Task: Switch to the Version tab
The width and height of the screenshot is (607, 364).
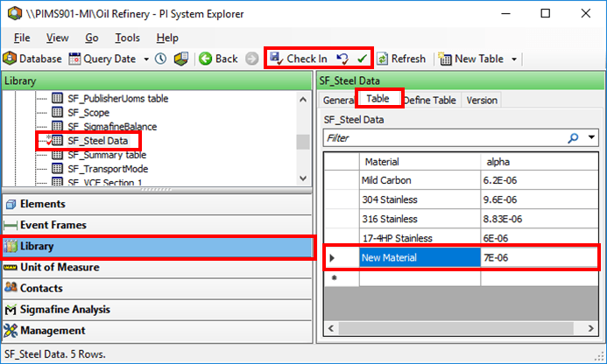Action: coord(482,100)
